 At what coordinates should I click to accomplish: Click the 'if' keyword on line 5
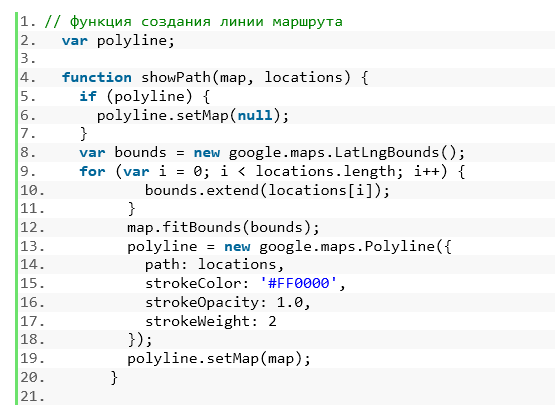tap(88, 96)
